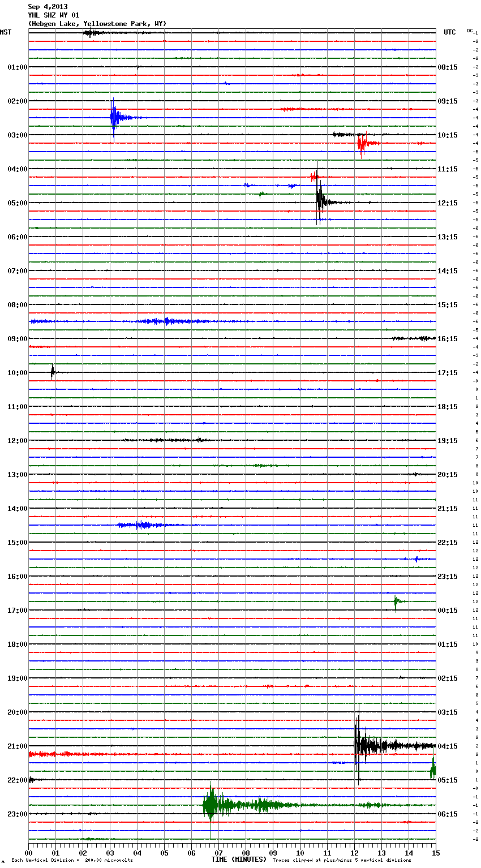Click the 23:15 UTC time label

pos(448,577)
